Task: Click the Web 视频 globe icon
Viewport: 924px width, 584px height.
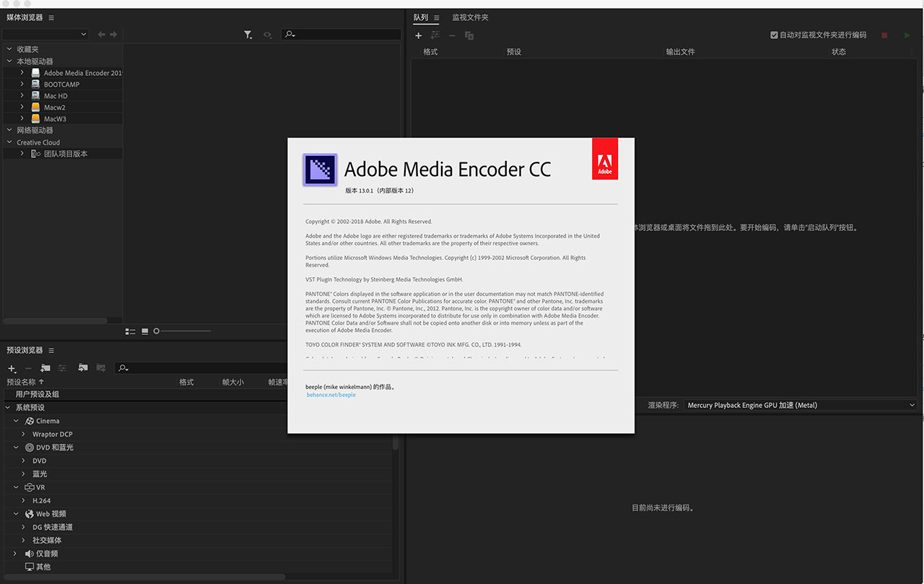Action: pos(30,514)
